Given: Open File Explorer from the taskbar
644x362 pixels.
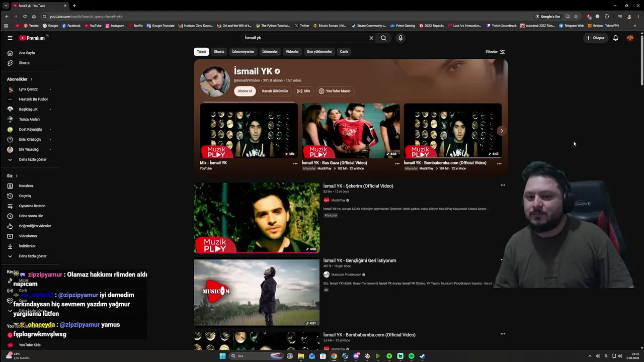Looking at the screenshot, I should click(301, 356).
